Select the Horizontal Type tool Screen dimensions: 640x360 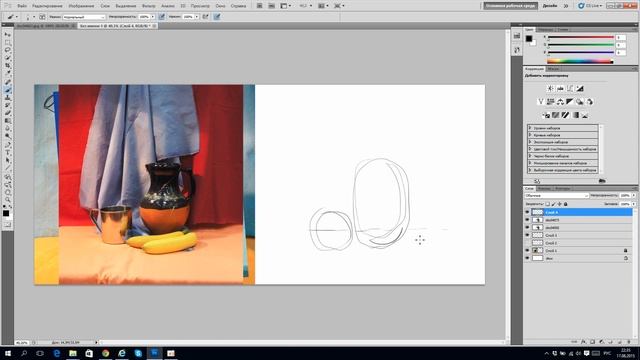tap(8, 152)
